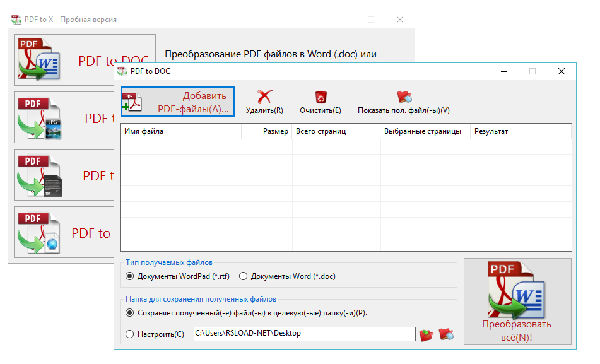Click the Всего страниц column header

(x=336, y=131)
